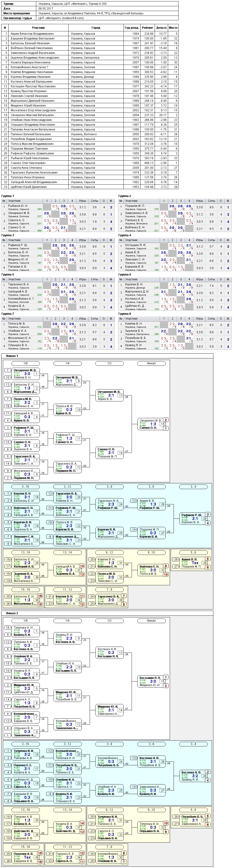Click the 'Группа-1' heading
Image resolution: width=234 pixels, height=868 pixels.
point(8,196)
